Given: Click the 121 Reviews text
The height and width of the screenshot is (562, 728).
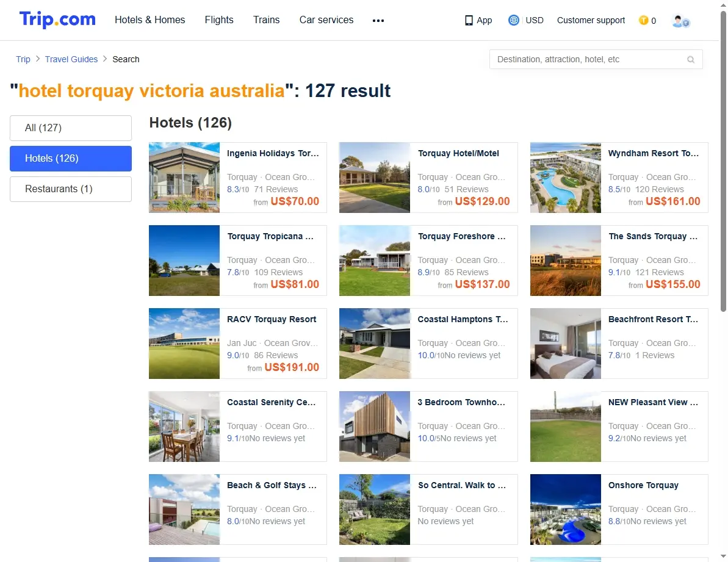Looking at the screenshot, I should (x=659, y=272).
